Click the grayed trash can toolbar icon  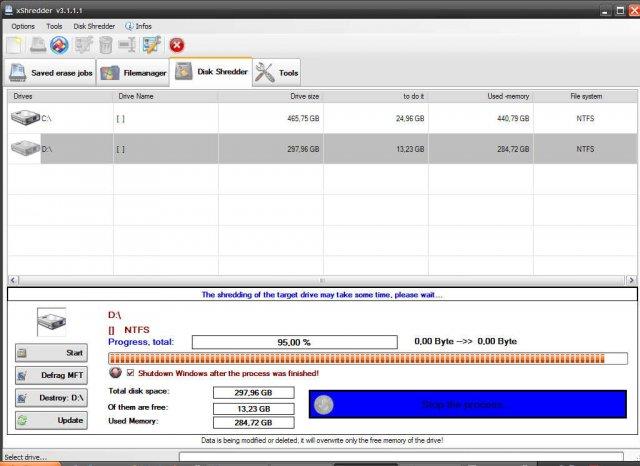click(x=106, y=45)
